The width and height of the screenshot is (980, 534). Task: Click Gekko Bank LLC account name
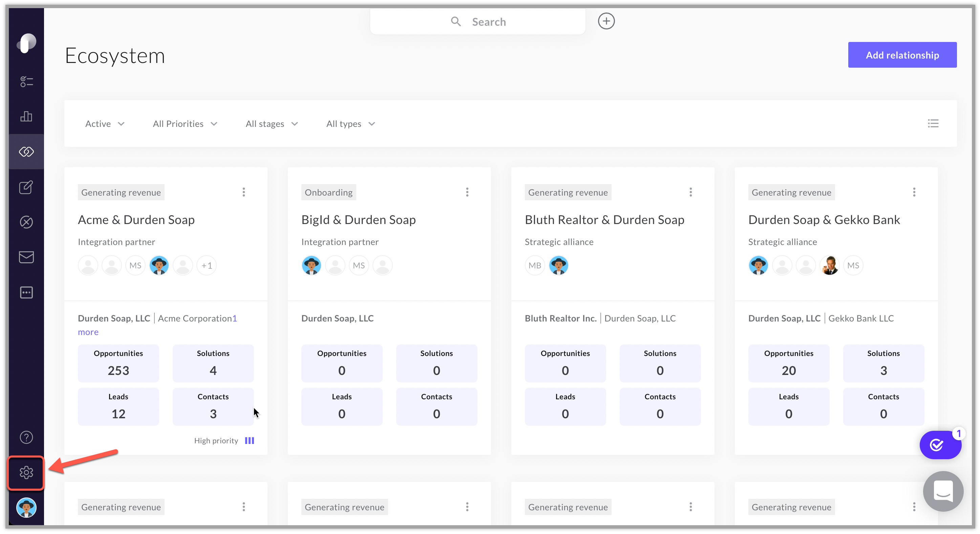pyautogui.click(x=861, y=318)
